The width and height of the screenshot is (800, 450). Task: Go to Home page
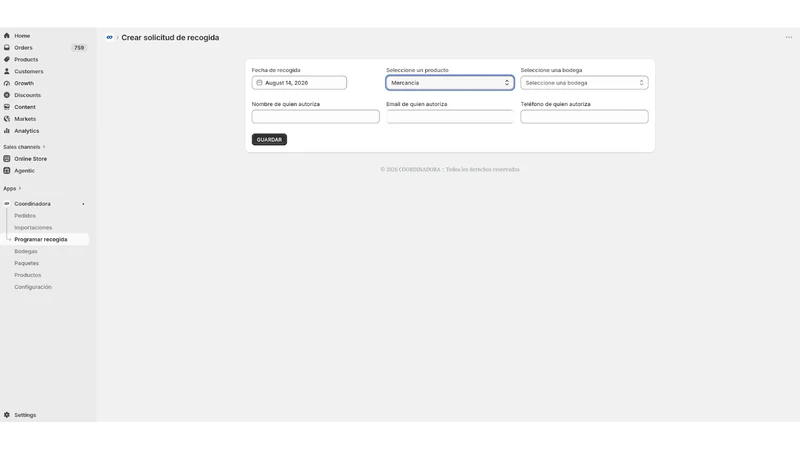[x=22, y=36]
